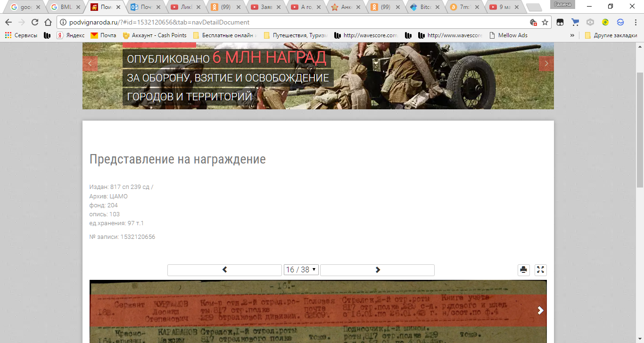Show previous banner slide
Screen dimensions: 644x343
pyautogui.click(x=90, y=64)
